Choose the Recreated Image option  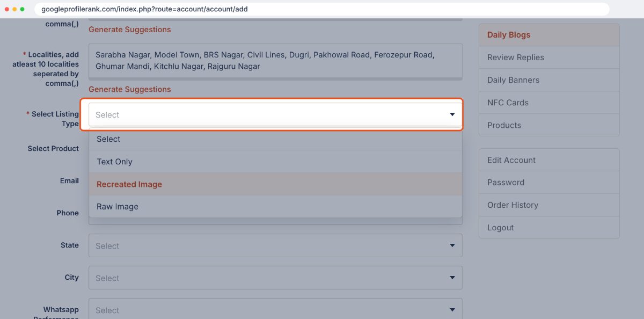[275, 184]
